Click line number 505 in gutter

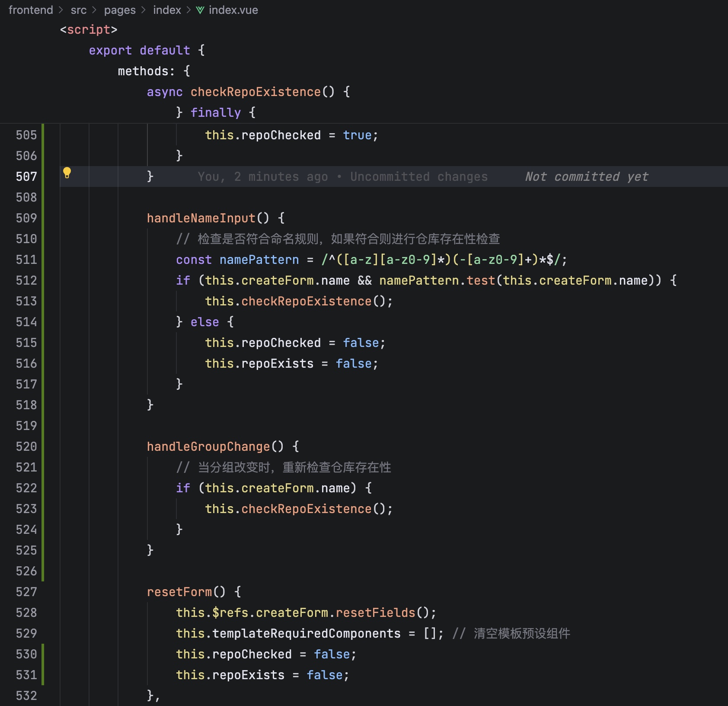tap(26, 135)
